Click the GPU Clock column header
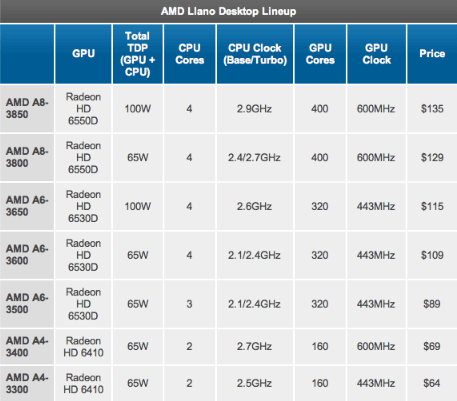457x401 pixels. coord(376,54)
